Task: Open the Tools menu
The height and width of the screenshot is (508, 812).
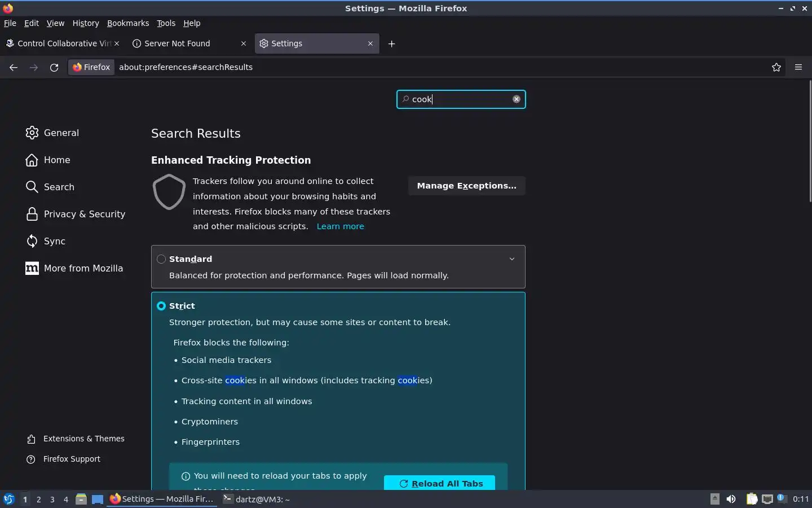Action: pyautogui.click(x=166, y=23)
